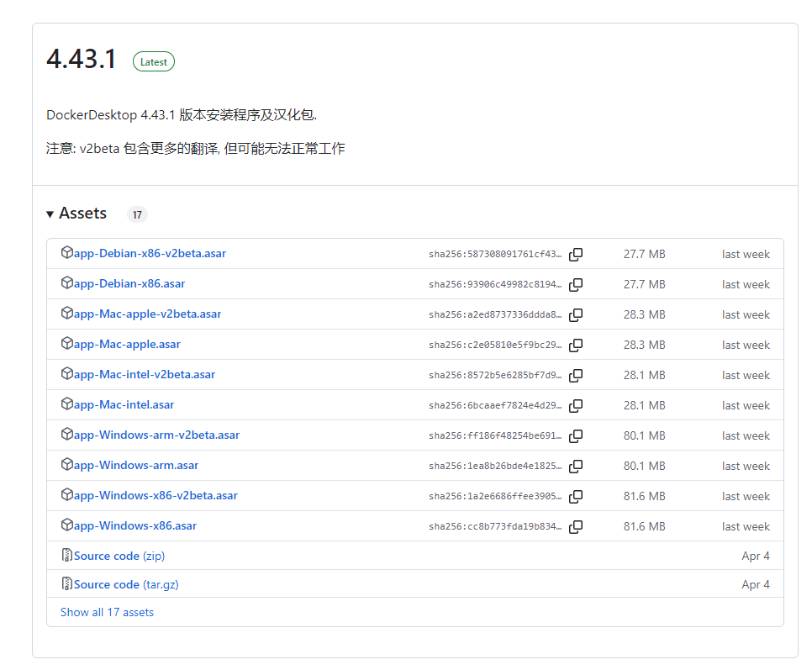Copy SHA256 hash for app-Windows-x86.asar
This screenshot has height=670, width=812.
pos(576,526)
